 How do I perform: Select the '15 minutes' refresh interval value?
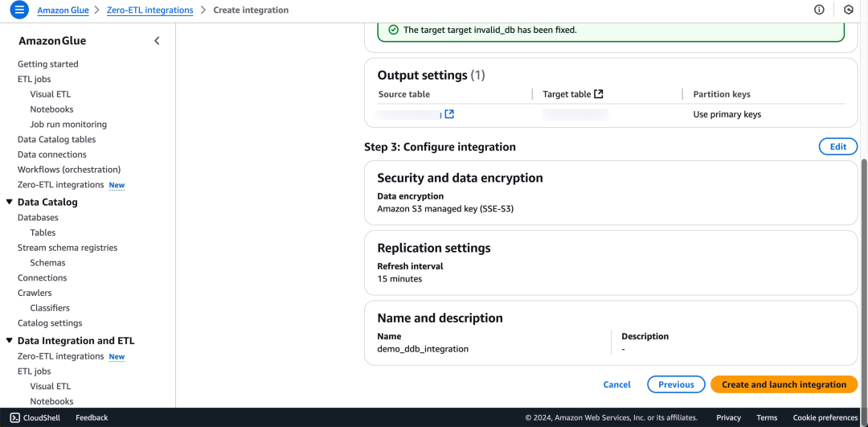click(x=399, y=279)
